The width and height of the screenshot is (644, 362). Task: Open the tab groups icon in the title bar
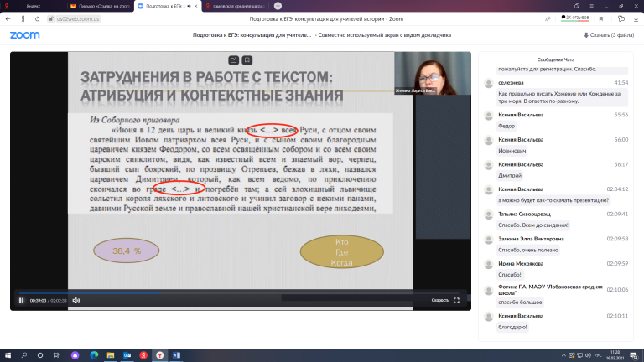pos(577,6)
